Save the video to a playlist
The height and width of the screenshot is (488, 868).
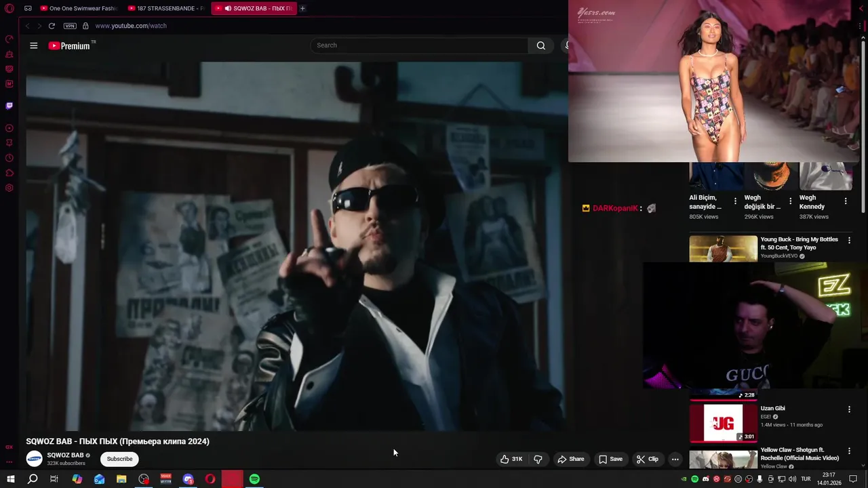pos(610,459)
